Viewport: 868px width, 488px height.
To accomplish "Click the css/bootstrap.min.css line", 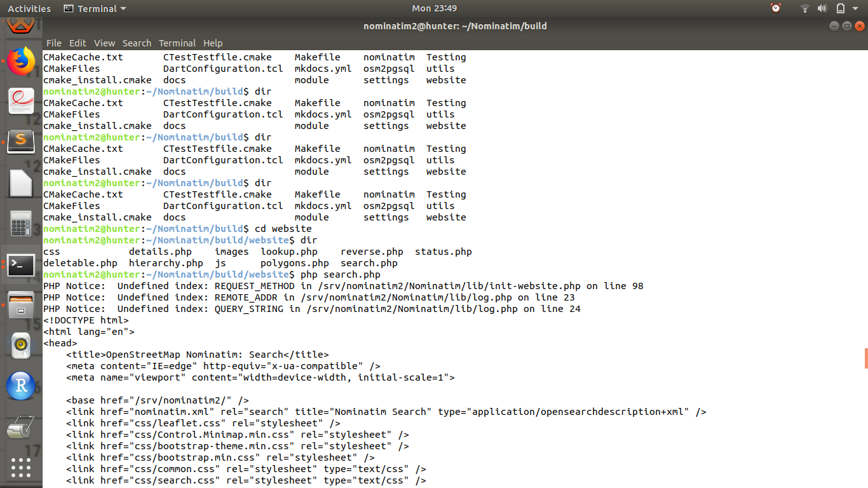I will [x=220, y=457].
